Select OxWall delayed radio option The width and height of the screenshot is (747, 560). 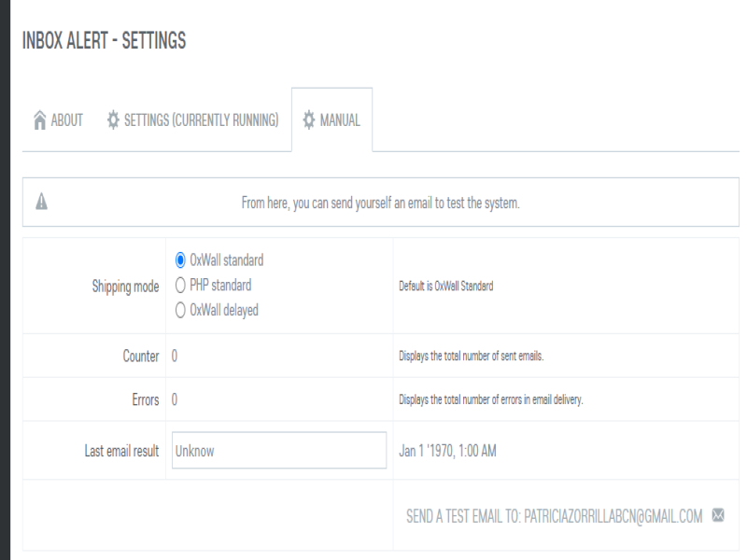pos(181,311)
